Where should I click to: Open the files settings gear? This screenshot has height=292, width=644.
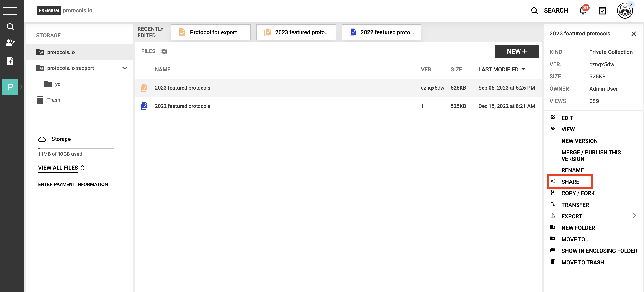click(164, 52)
